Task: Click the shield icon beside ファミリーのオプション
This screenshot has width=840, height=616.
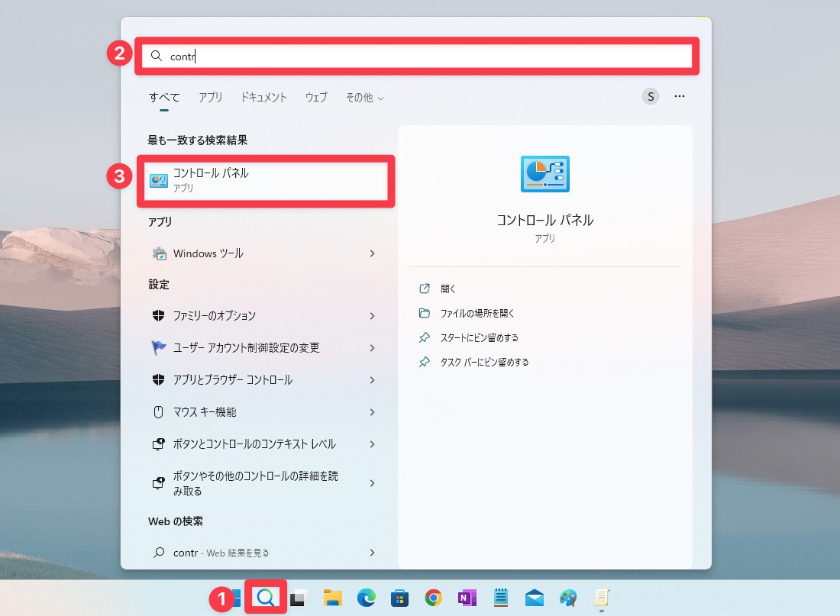Action: 158,315
